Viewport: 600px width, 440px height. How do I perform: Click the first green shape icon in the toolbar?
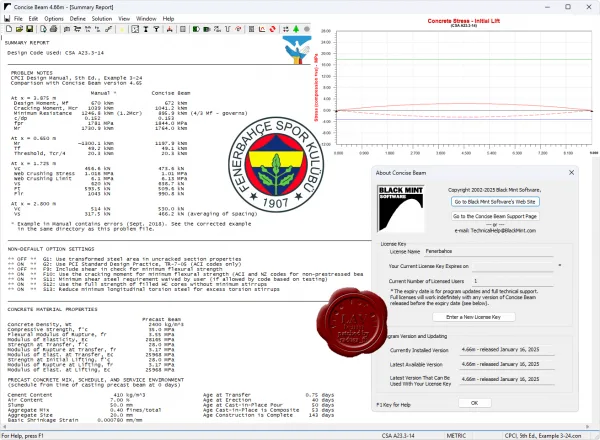196,29
